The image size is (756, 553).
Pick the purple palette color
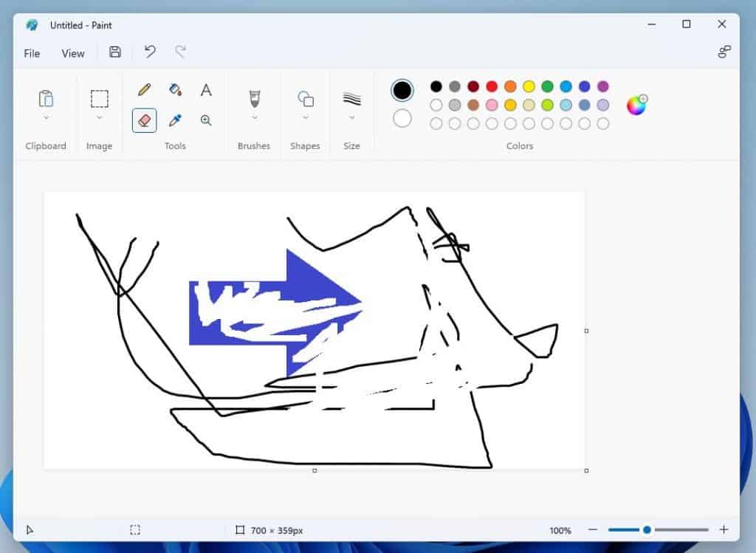pyautogui.click(x=603, y=86)
